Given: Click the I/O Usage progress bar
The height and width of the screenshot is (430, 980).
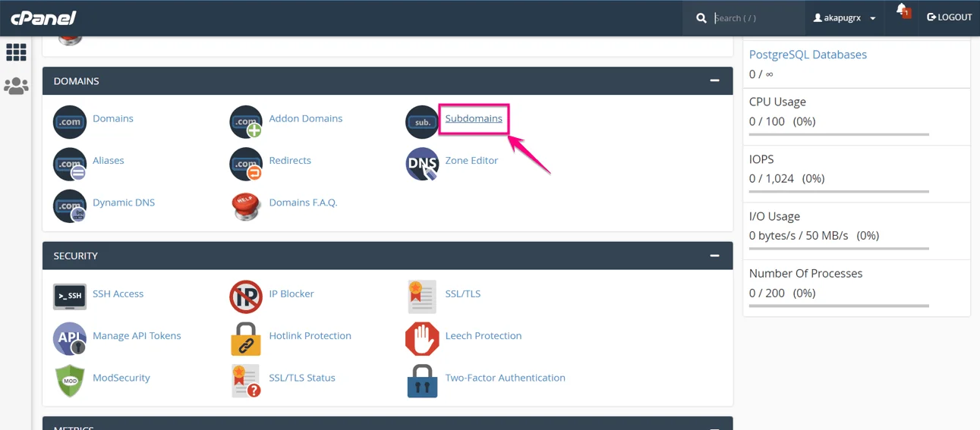Looking at the screenshot, I should click(x=839, y=249).
